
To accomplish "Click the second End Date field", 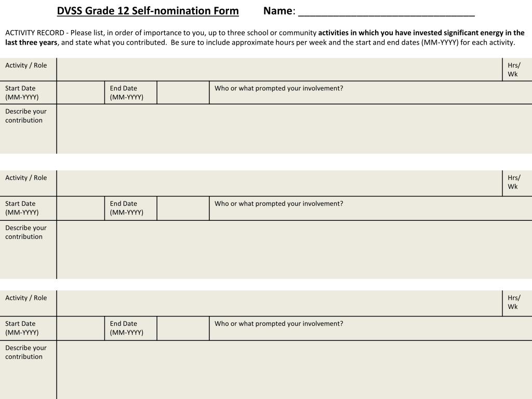I will click(x=183, y=208).
